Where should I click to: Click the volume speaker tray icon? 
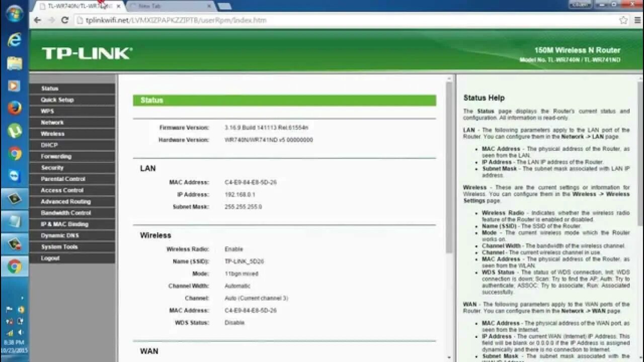click(x=21, y=332)
